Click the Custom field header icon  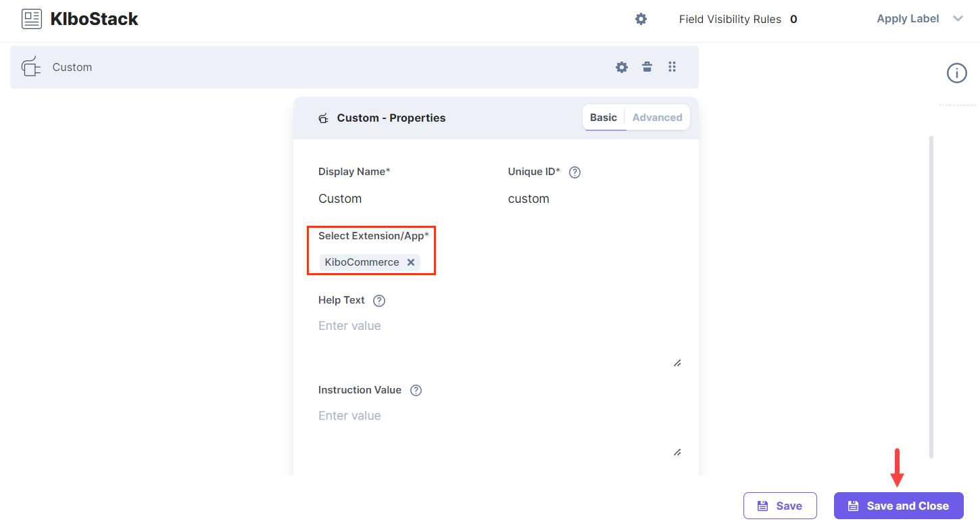tap(30, 67)
